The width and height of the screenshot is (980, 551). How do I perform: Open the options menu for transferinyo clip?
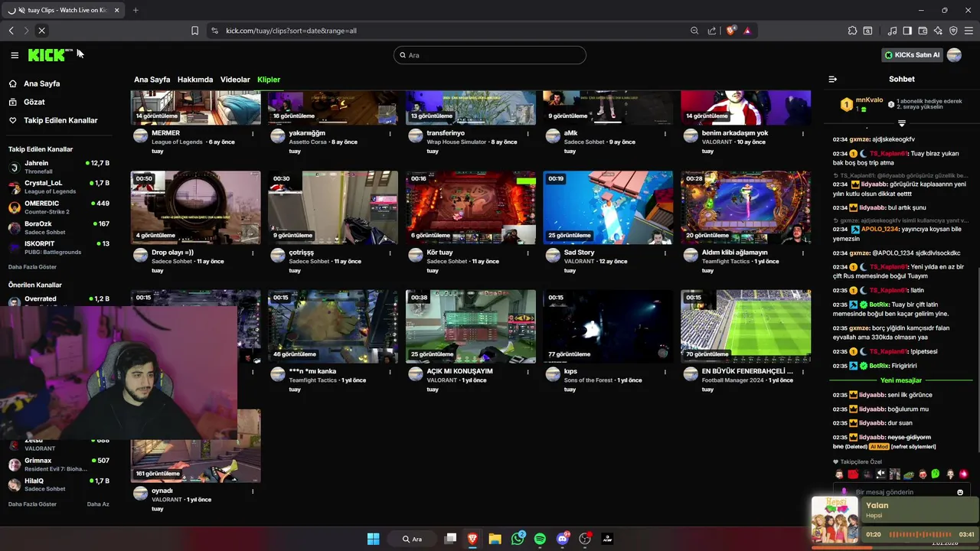(528, 134)
